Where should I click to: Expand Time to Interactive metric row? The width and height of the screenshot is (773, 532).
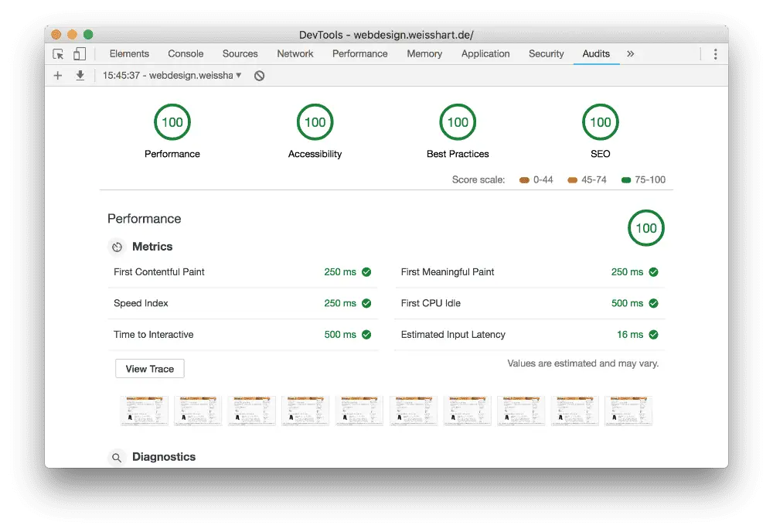(x=243, y=335)
